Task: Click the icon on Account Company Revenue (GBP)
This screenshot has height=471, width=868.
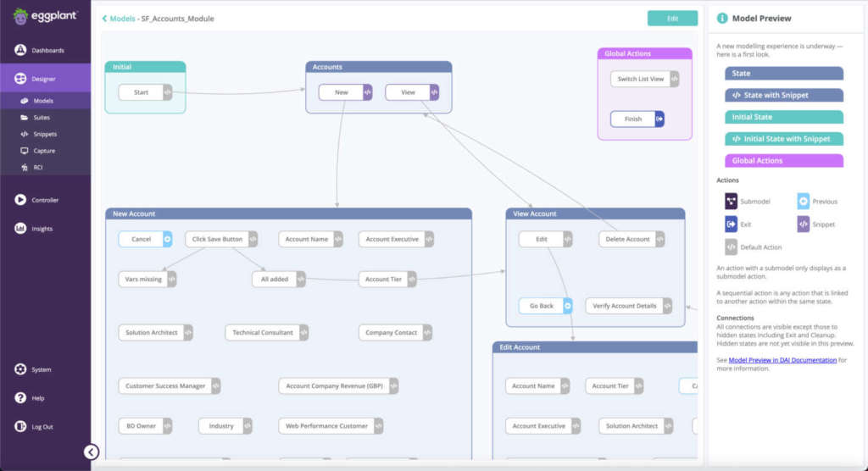Action: (x=393, y=385)
